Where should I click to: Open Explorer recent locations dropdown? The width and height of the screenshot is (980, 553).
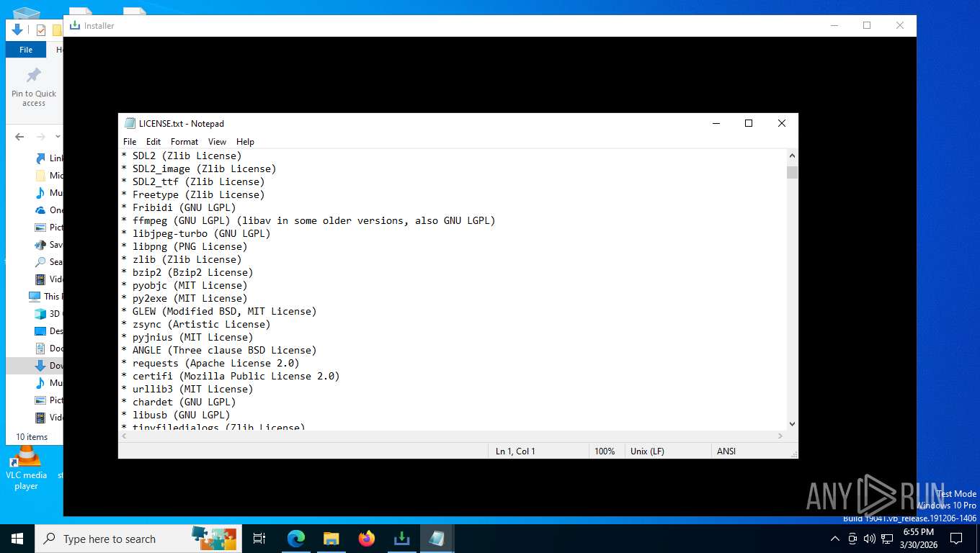click(x=58, y=137)
